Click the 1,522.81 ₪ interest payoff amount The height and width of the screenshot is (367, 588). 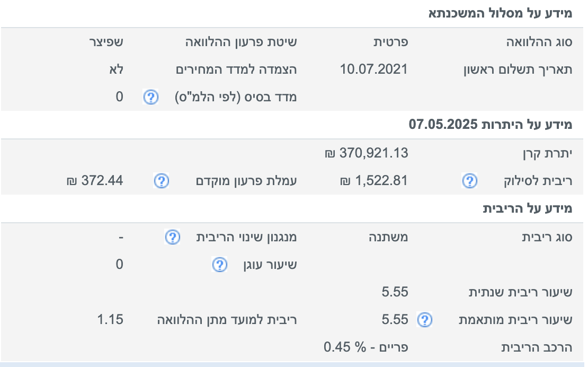(374, 181)
